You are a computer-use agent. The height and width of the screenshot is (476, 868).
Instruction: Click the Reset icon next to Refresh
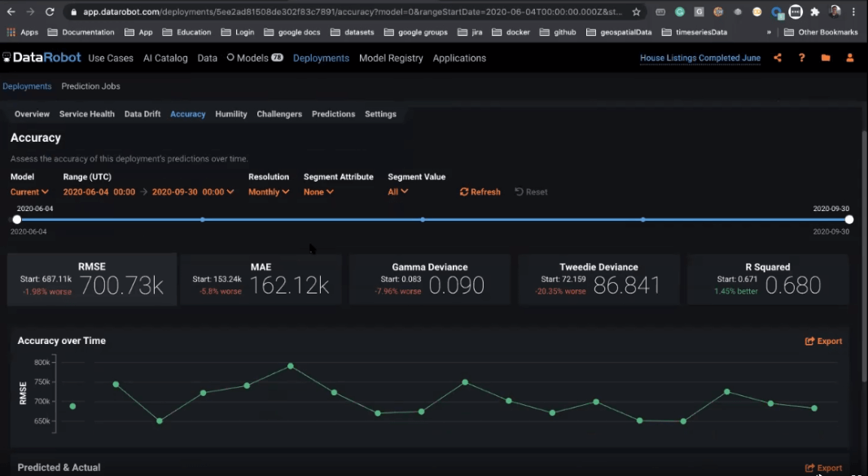(530, 192)
